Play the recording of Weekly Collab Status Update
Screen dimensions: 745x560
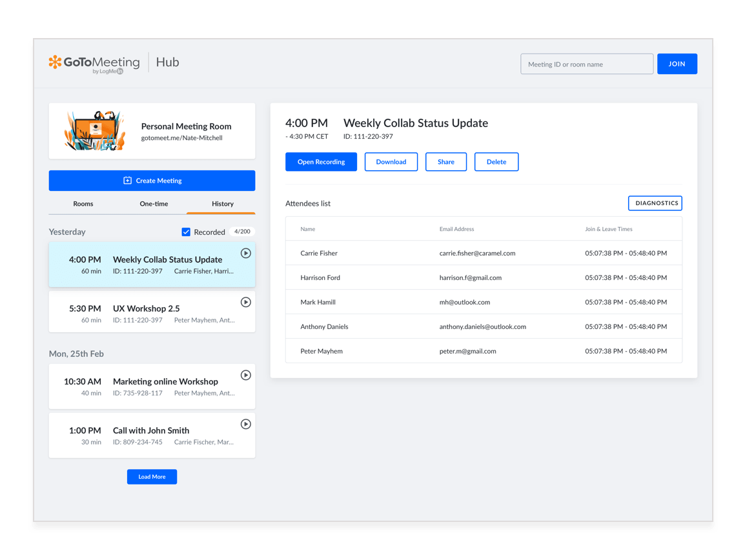tap(245, 253)
